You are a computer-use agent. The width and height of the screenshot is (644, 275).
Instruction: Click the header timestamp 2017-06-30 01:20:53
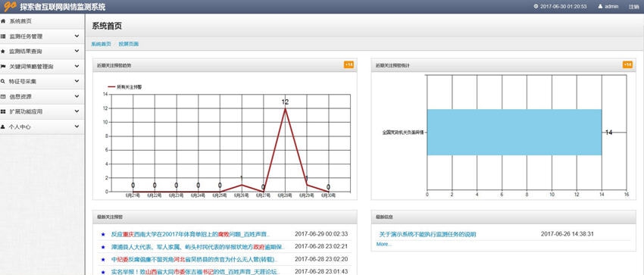coord(563,7)
